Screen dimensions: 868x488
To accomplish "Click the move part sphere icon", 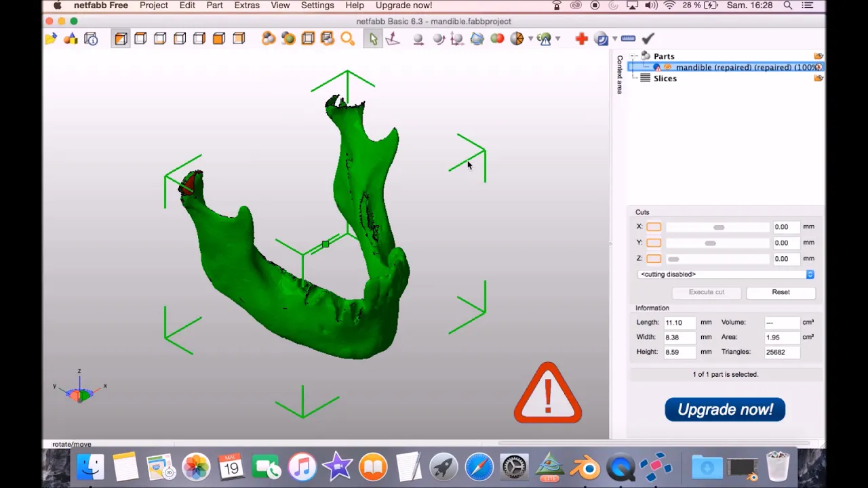I will tap(418, 39).
